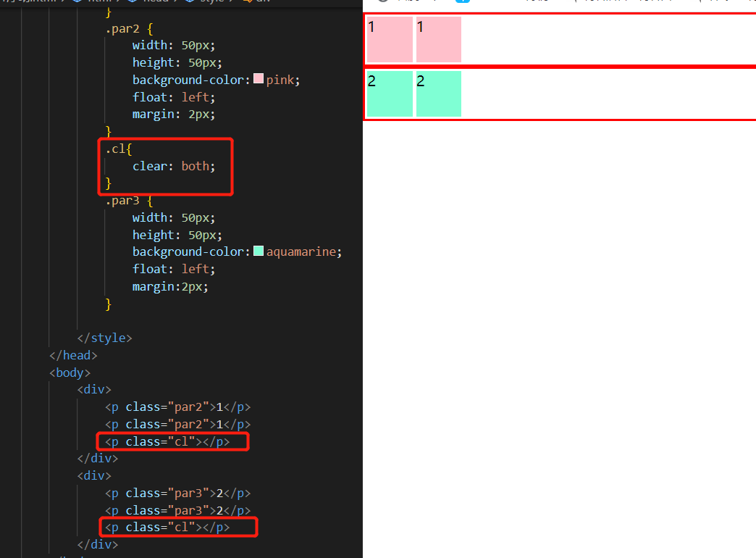756x558 pixels.
Task: Open the aquamarine color swatch picker
Action: point(259,251)
